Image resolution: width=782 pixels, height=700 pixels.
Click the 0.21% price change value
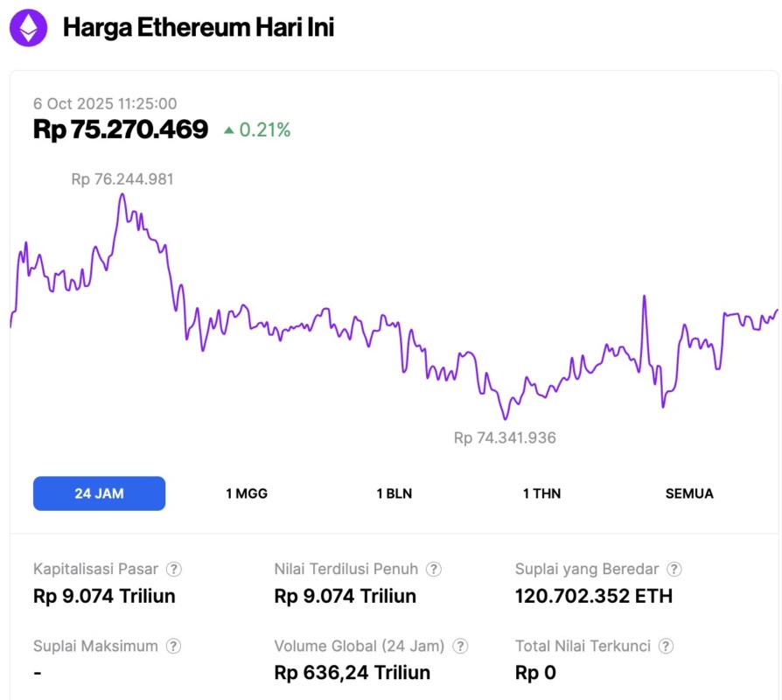coord(264,130)
